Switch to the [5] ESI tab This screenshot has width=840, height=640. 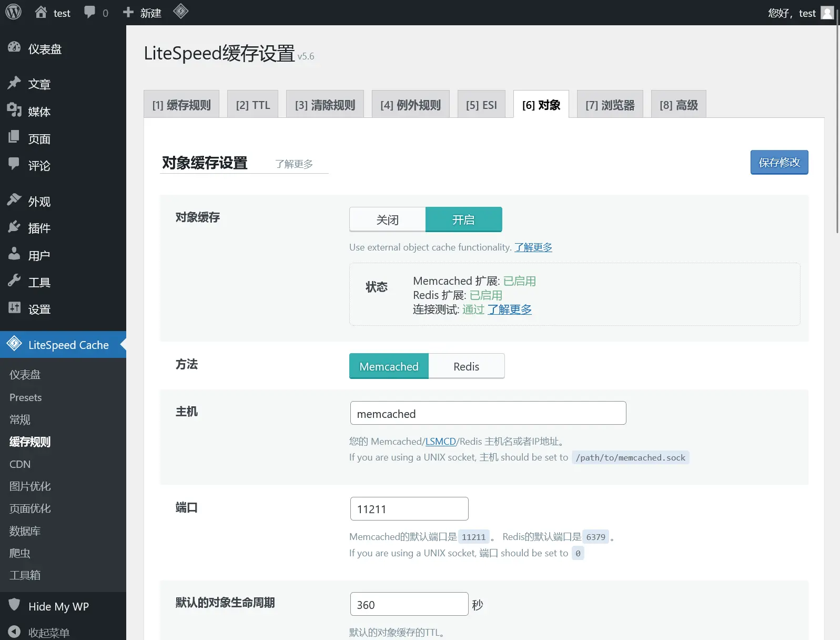point(481,105)
